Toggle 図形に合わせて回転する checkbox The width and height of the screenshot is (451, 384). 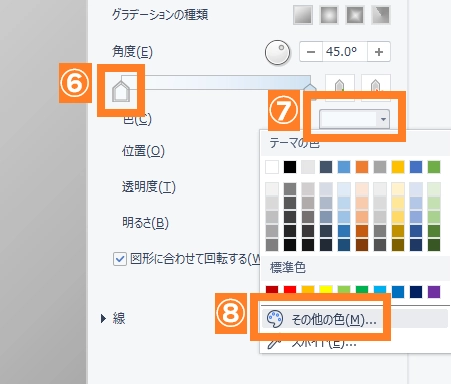[x=120, y=259]
